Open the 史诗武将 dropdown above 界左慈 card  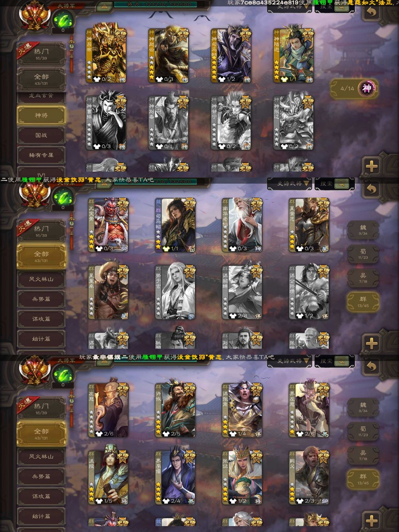point(289,361)
